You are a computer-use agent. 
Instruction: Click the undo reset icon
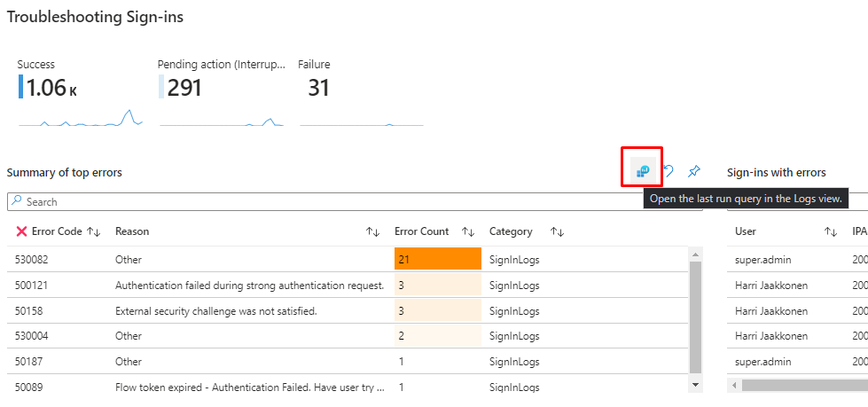[x=670, y=171]
